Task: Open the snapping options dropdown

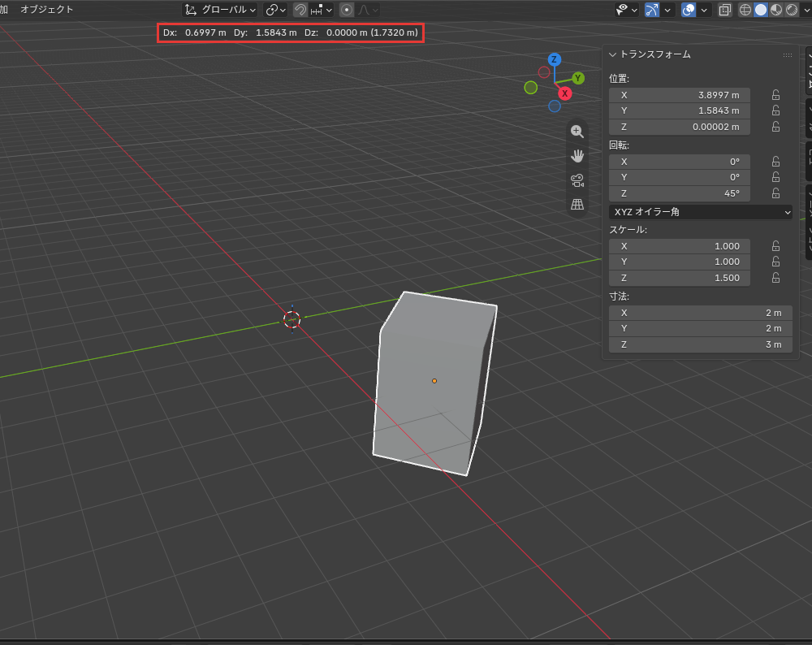Action: point(322,10)
